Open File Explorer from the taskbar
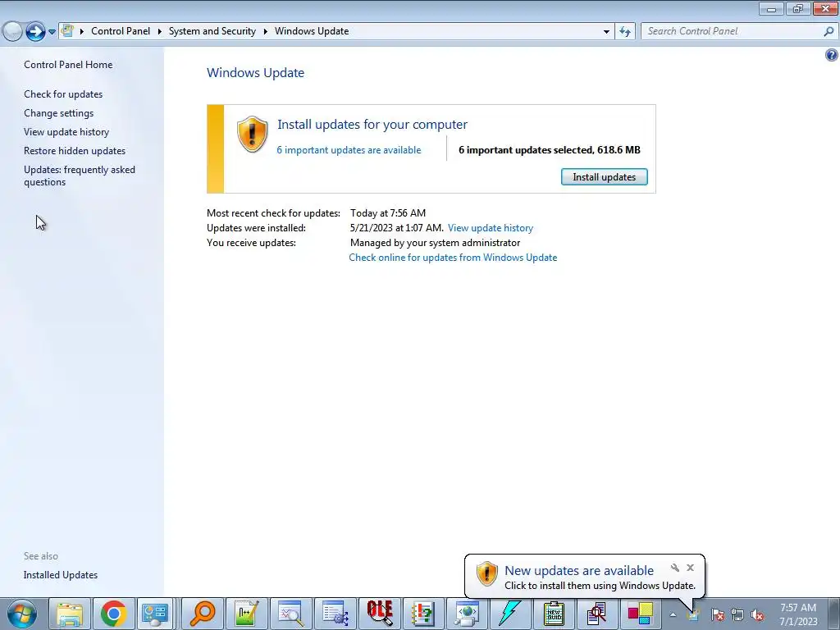This screenshot has width=840, height=630. point(70,614)
